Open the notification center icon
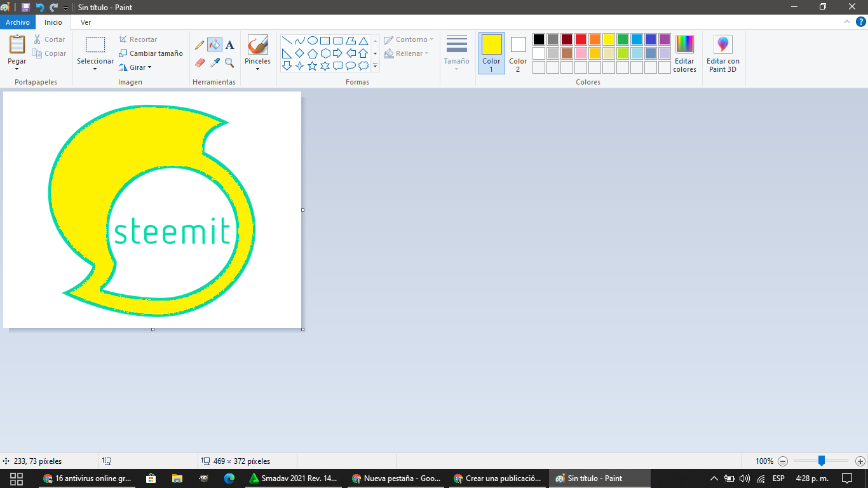 (846, 478)
